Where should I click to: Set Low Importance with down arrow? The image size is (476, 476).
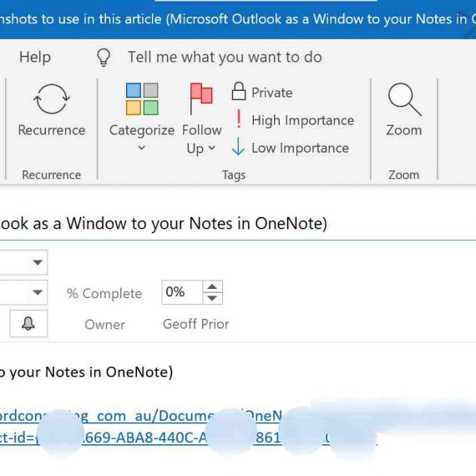coord(238,146)
